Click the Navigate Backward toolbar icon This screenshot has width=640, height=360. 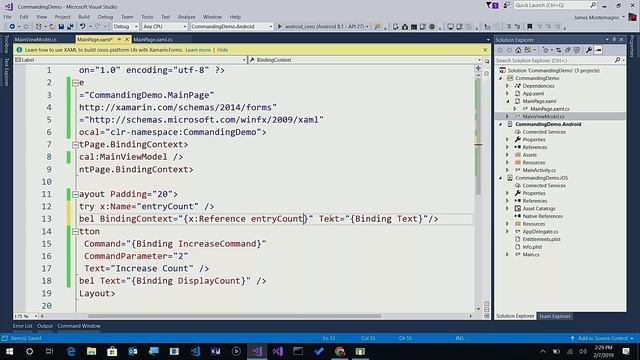(x=12, y=27)
